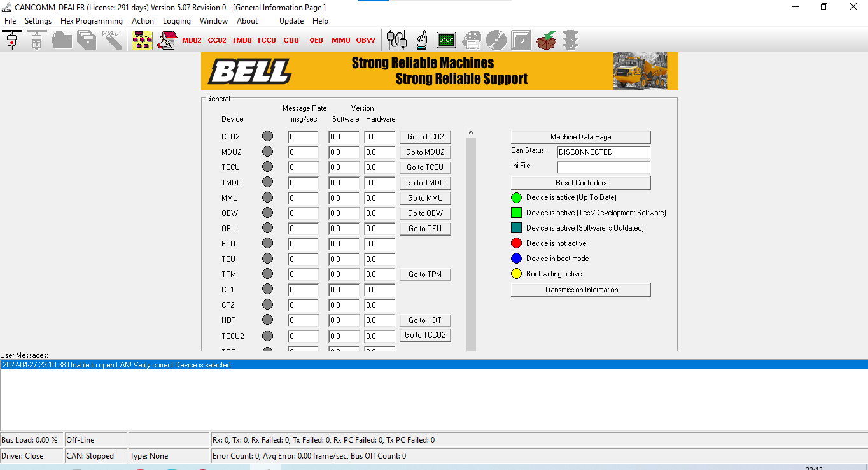This screenshot has height=470, width=868.
Task: Click inside the Ini File field
Action: (x=603, y=167)
